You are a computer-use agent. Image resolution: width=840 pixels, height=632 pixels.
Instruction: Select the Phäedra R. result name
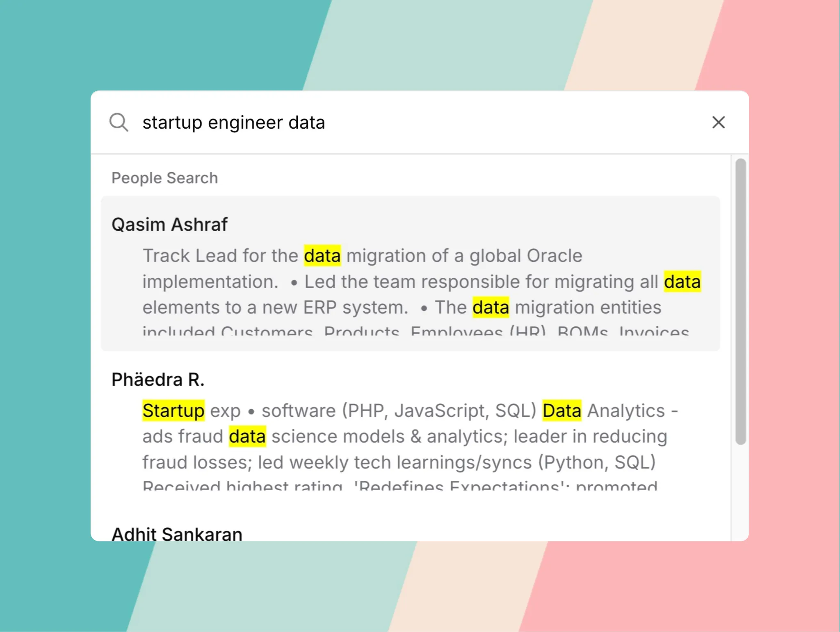[x=158, y=380]
